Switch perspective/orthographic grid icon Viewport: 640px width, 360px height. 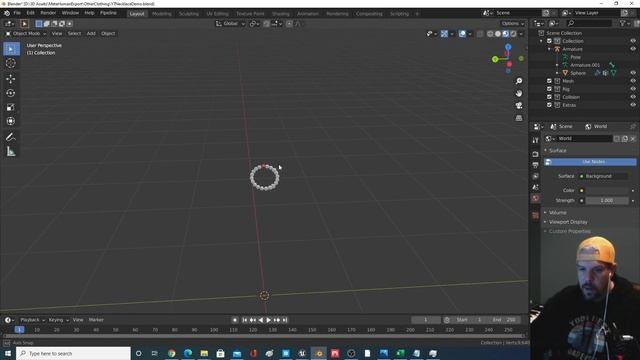click(519, 118)
